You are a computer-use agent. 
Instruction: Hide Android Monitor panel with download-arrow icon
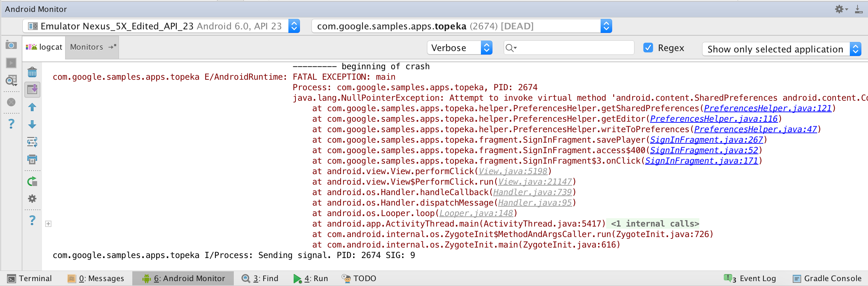(859, 9)
